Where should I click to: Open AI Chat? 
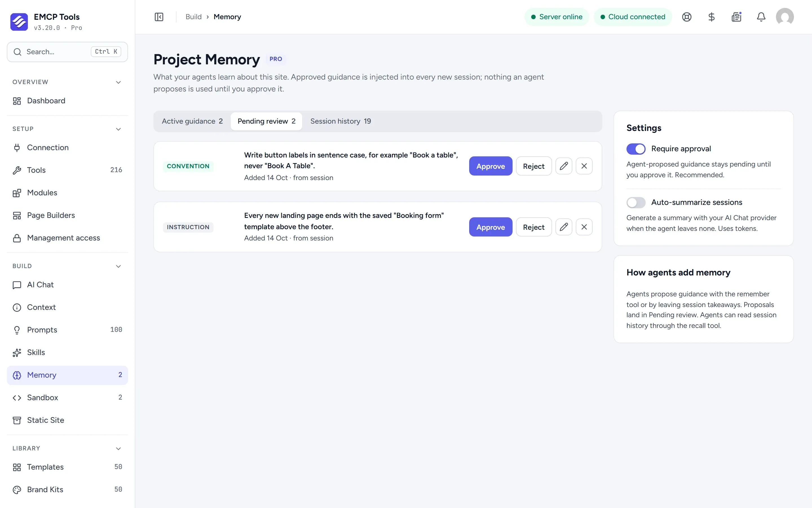(67, 284)
